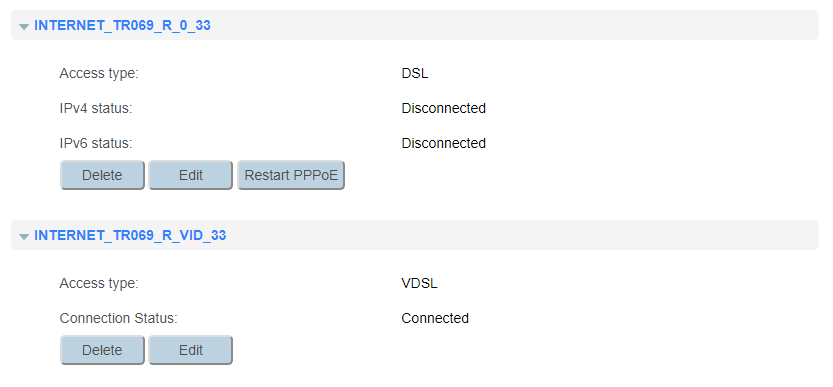Image resolution: width=833 pixels, height=387 pixels.
Task: Edit the INTERNET_TR069_R_0_33 DSL connection
Action: [x=191, y=175]
